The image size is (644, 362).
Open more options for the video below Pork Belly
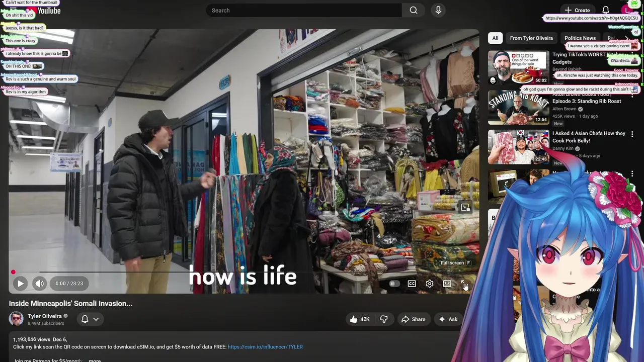(632, 174)
